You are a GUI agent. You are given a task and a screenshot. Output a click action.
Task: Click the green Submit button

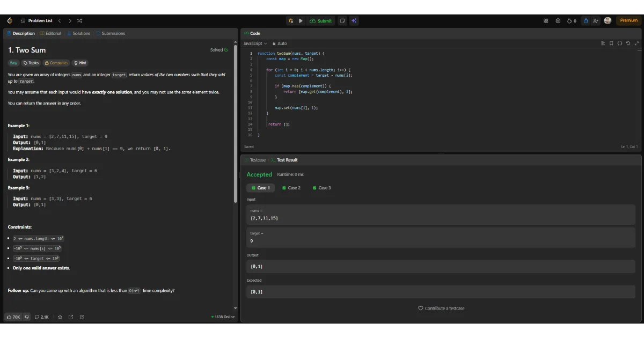[x=321, y=21]
